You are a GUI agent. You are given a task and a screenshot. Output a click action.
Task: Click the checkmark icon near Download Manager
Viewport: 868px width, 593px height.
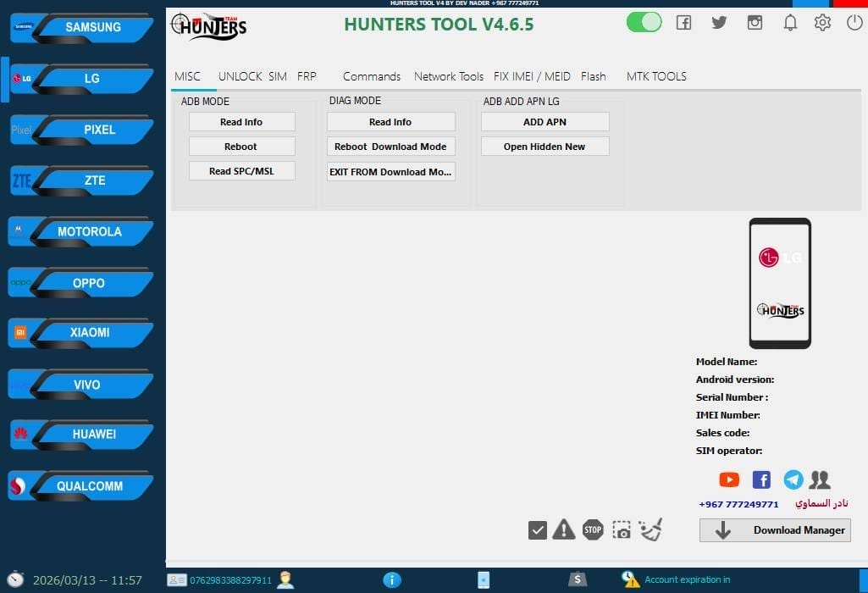537,529
